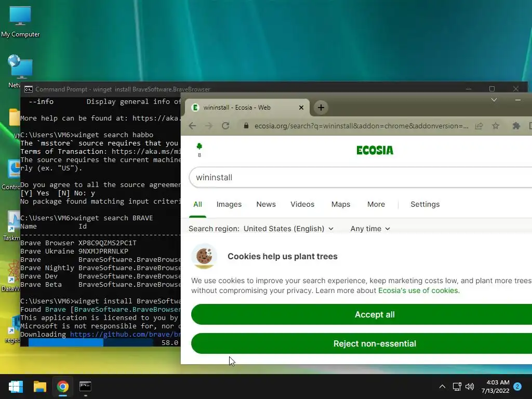Viewport: 532px width, 399px height.
Task: Open the Ecosia's use of cookies link
Action: coord(418,290)
